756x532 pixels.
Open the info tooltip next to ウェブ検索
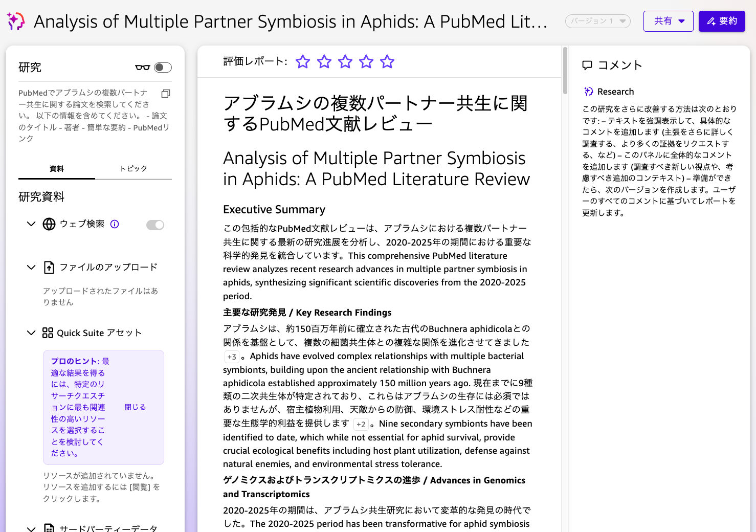coord(115,224)
